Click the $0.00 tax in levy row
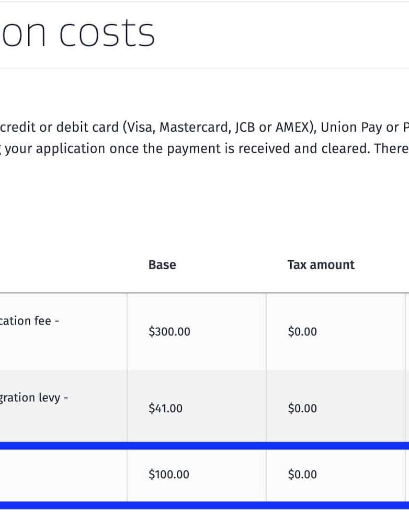This screenshot has width=409, height=532. 302,409
